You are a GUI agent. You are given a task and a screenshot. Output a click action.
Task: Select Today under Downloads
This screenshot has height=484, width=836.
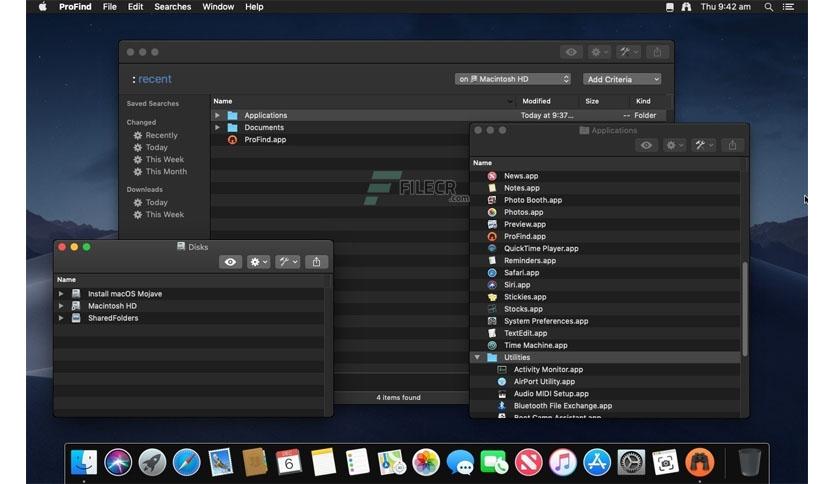pyautogui.click(x=156, y=203)
